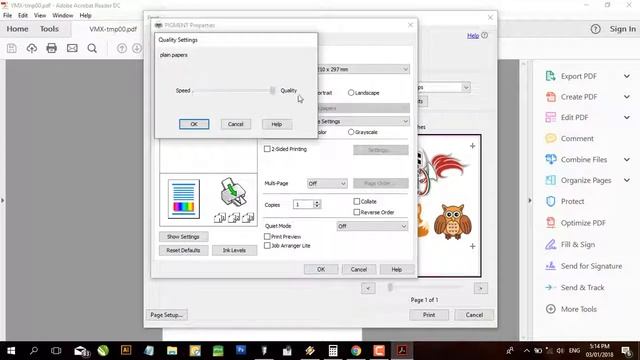This screenshot has height=360, width=640.
Task: Click the Reset Defaults button
Action: pos(183,250)
